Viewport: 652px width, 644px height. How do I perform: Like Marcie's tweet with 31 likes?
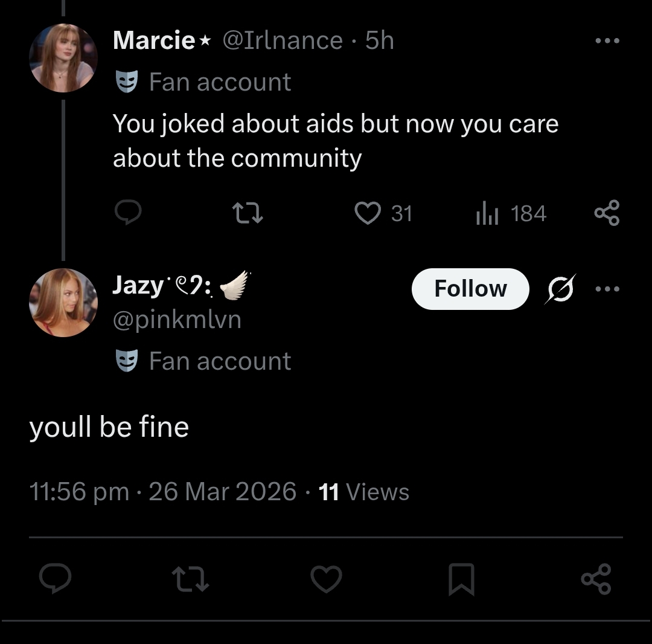[x=368, y=213]
